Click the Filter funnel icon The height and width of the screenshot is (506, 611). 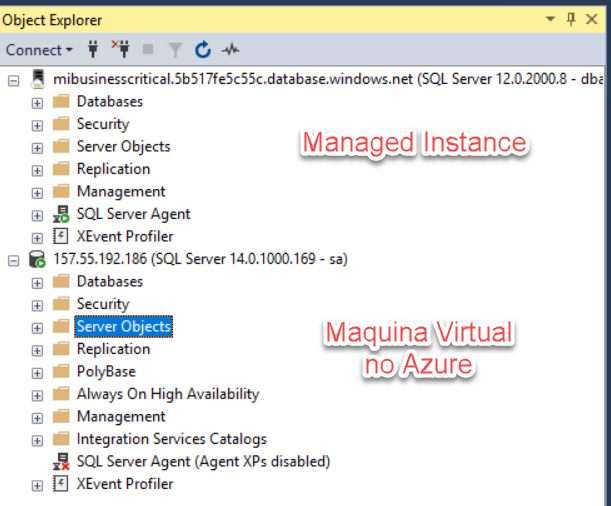coord(175,49)
